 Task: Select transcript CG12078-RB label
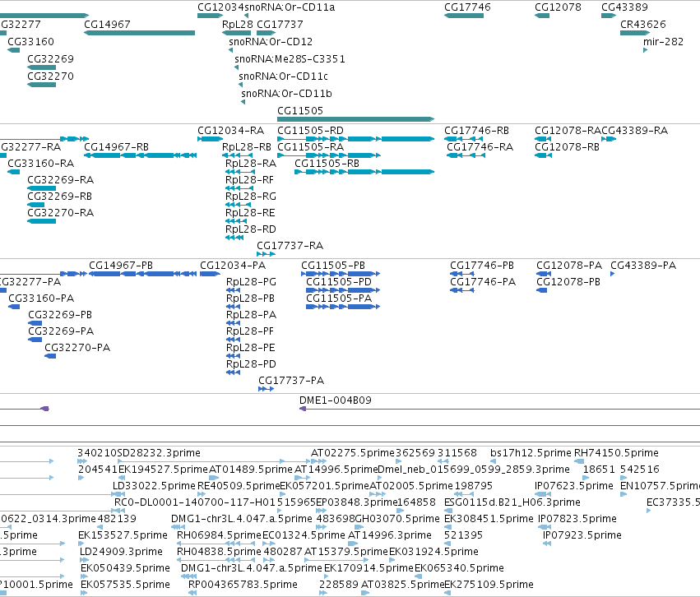coord(567,147)
